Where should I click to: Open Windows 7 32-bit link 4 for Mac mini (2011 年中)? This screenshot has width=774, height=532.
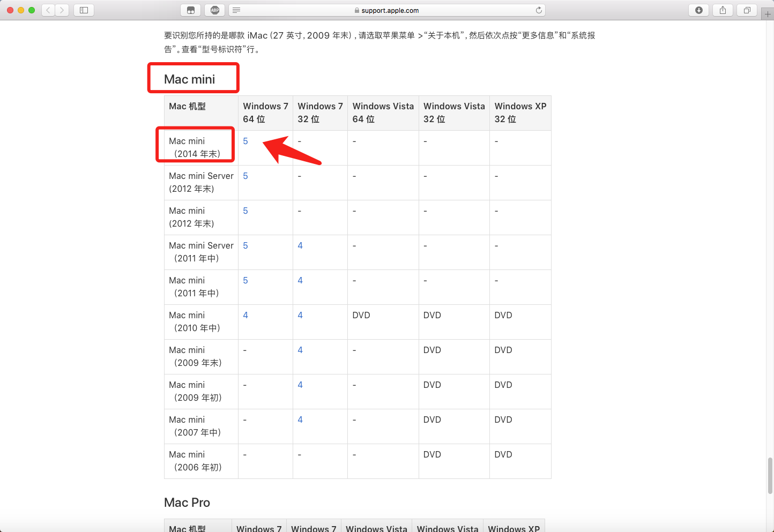pos(300,280)
